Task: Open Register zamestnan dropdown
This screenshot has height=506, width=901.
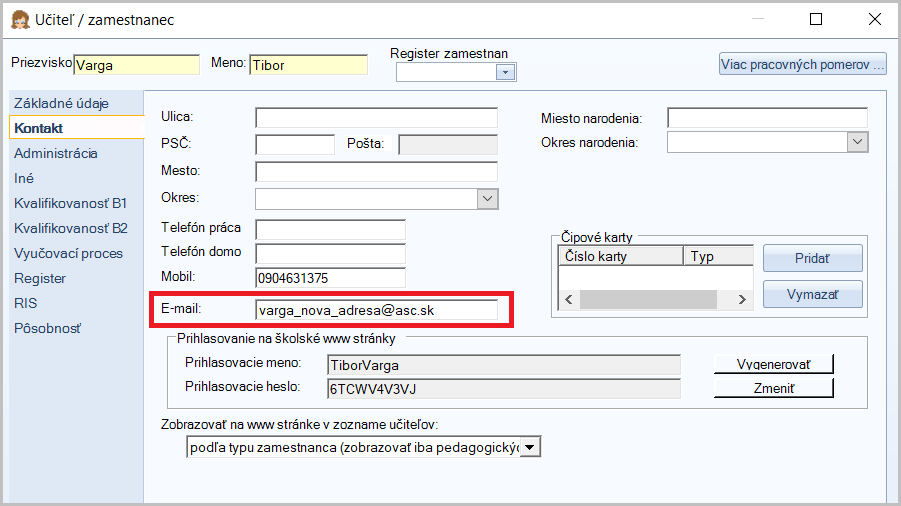Action: click(505, 72)
